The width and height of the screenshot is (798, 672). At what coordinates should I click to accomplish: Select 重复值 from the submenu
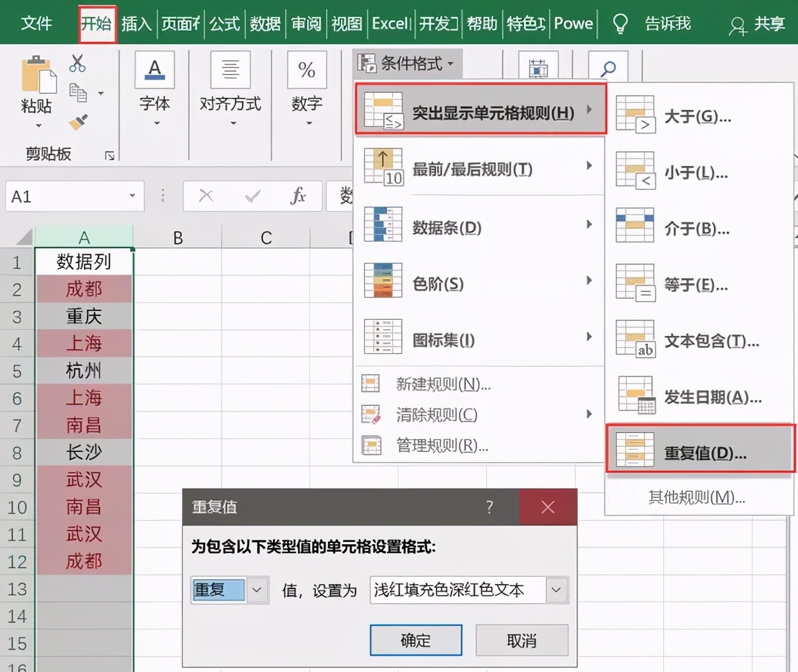pos(704,453)
